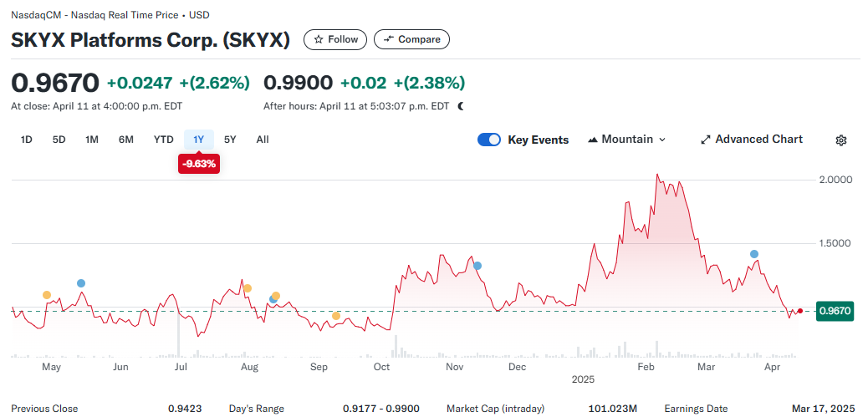Click the 2.0000 axis label
The width and height of the screenshot is (868, 417).
tap(835, 180)
